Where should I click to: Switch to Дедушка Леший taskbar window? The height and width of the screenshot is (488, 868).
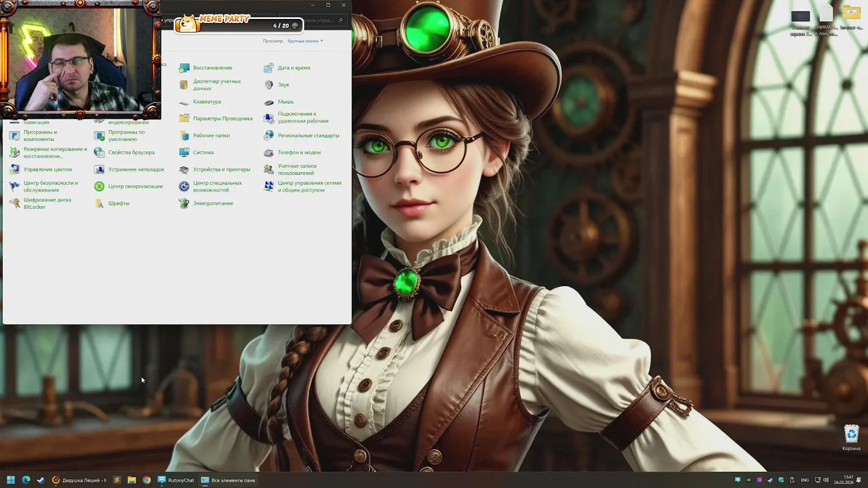(79, 480)
